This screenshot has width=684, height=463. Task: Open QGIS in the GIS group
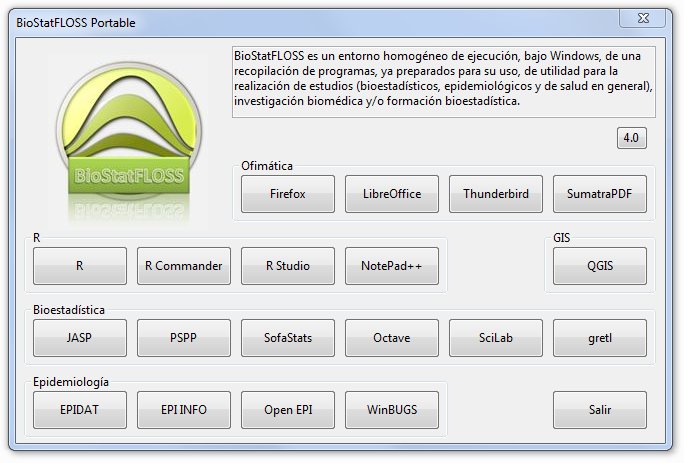[x=600, y=266]
